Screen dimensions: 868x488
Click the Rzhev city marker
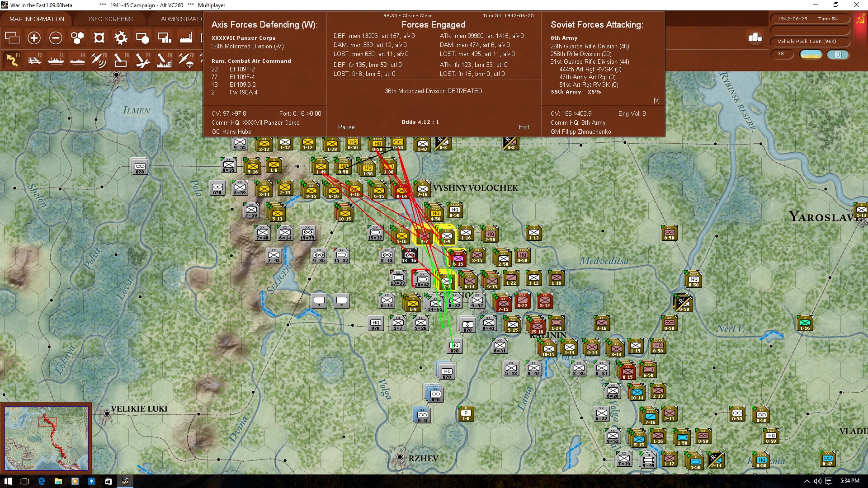coord(400,457)
